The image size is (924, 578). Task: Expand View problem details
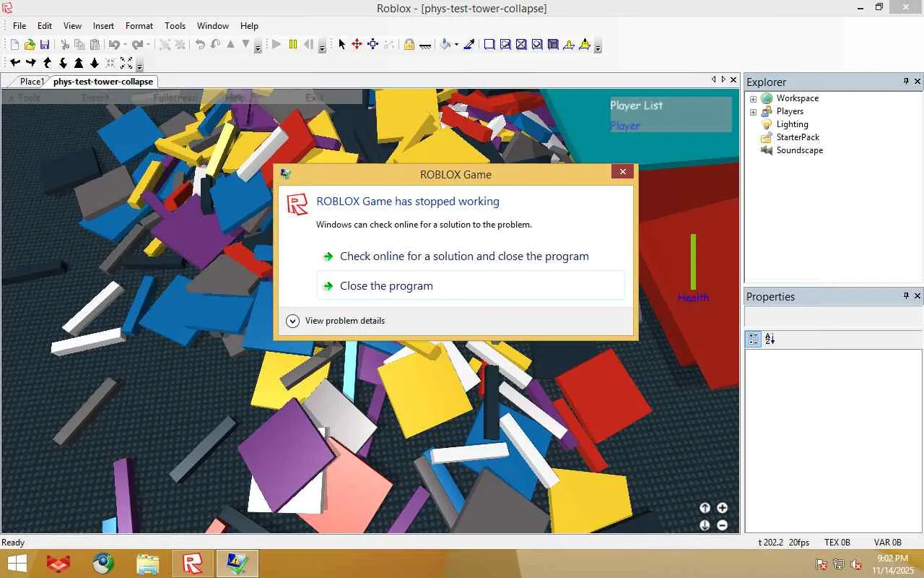pyautogui.click(x=336, y=321)
